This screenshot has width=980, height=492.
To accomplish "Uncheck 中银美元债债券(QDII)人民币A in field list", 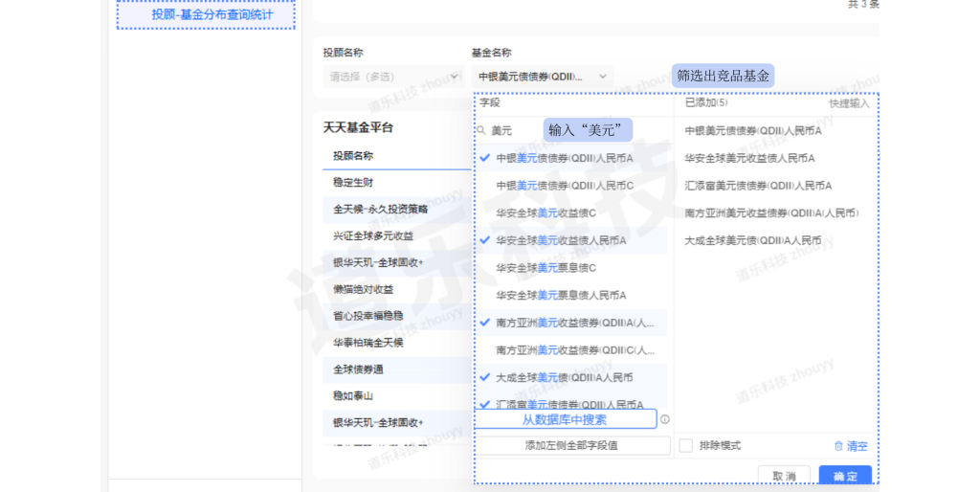I will click(x=485, y=158).
